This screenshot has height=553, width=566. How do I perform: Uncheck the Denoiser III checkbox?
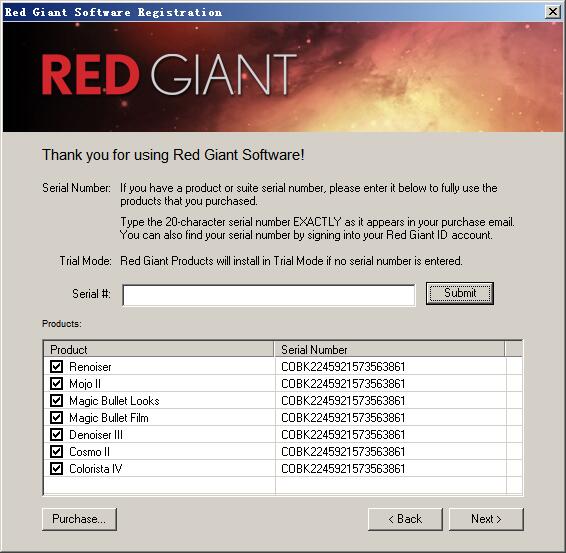pos(56,434)
